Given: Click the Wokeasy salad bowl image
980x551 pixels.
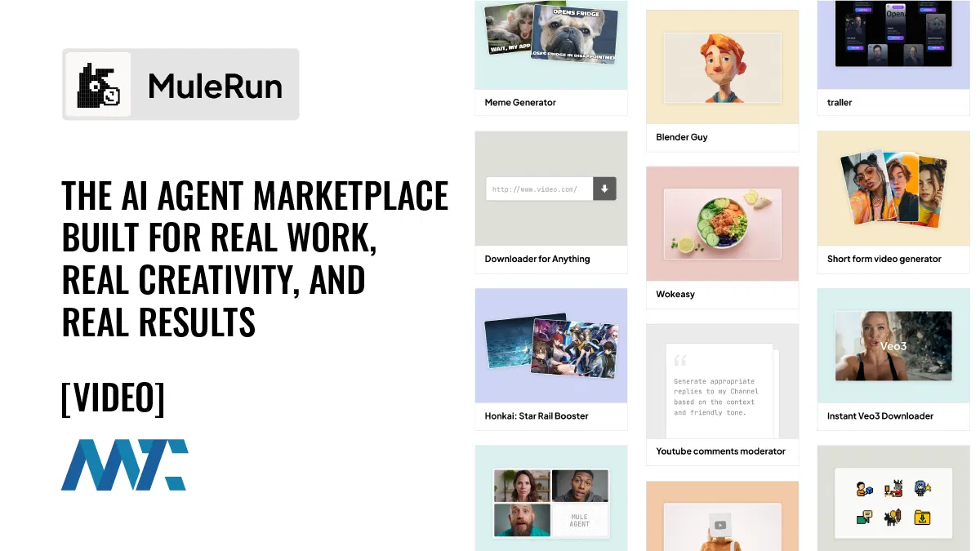Looking at the screenshot, I should tap(722, 224).
